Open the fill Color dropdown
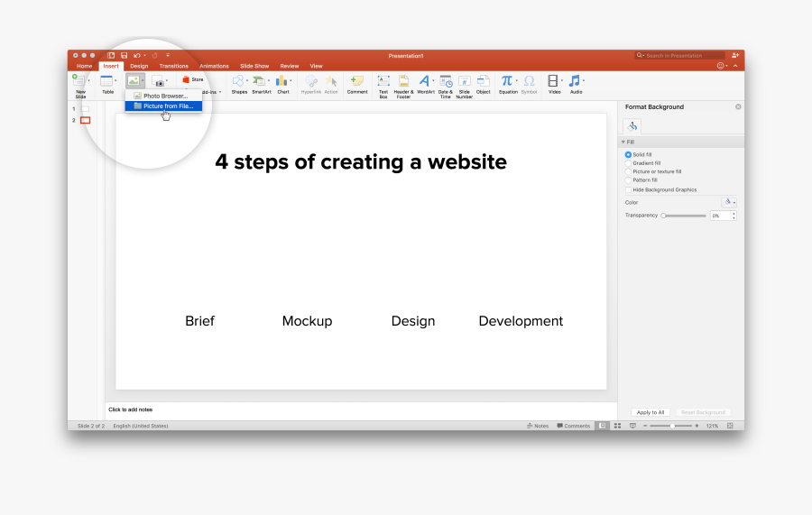Viewport: 812px width, 515px height. (729, 202)
